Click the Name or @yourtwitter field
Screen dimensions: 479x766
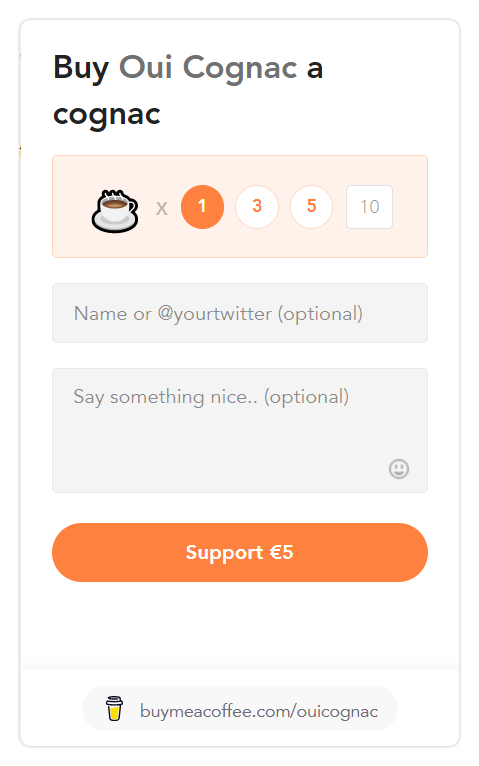240,313
